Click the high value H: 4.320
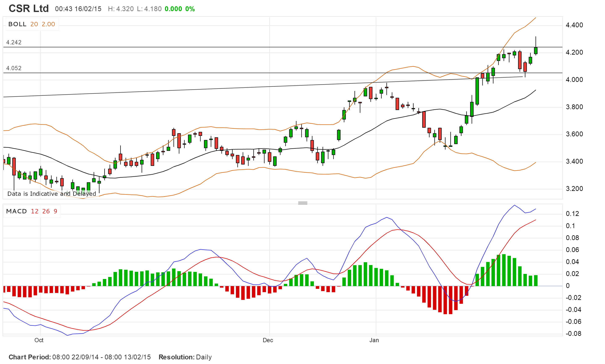The height and width of the screenshot is (364, 605). pyautogui.click(x=121, y=9)
